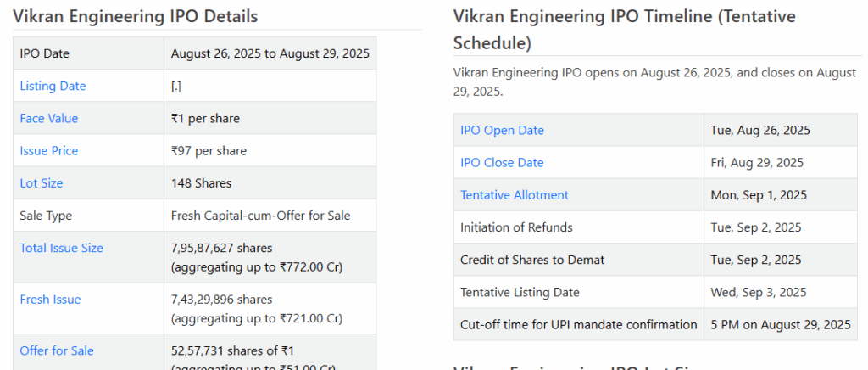Click the ₹97 per share value
This screenshot has width=868, height=370.
pyautogui.click(x=209, y=150)
